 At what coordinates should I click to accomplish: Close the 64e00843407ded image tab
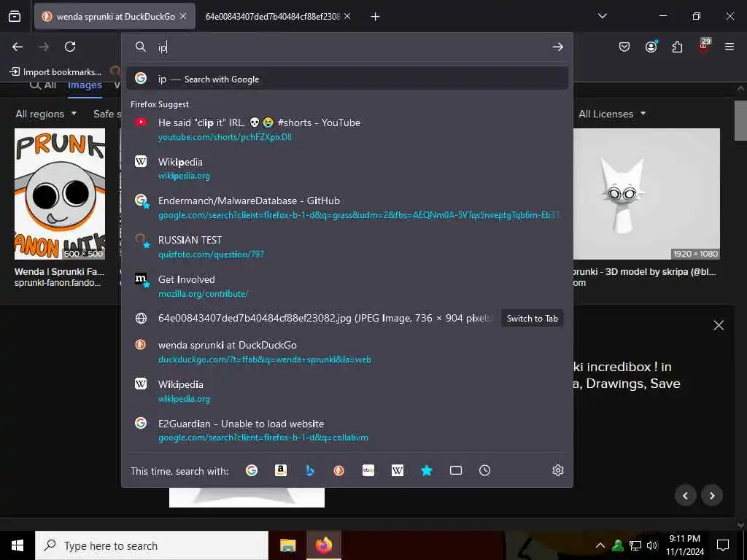(347, 16)
